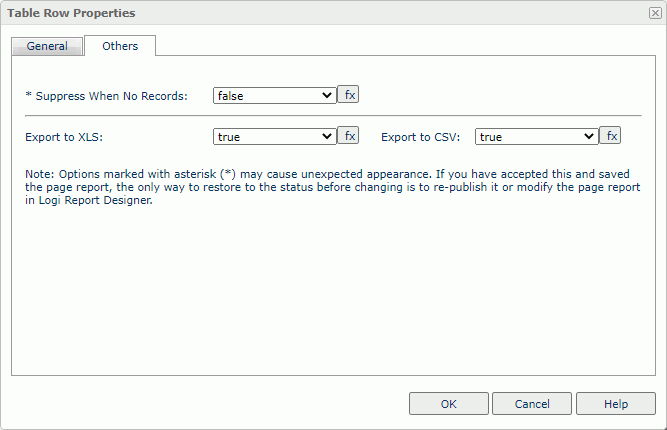Open formula editor for Suppress When No Records

[x=348, y=95]
